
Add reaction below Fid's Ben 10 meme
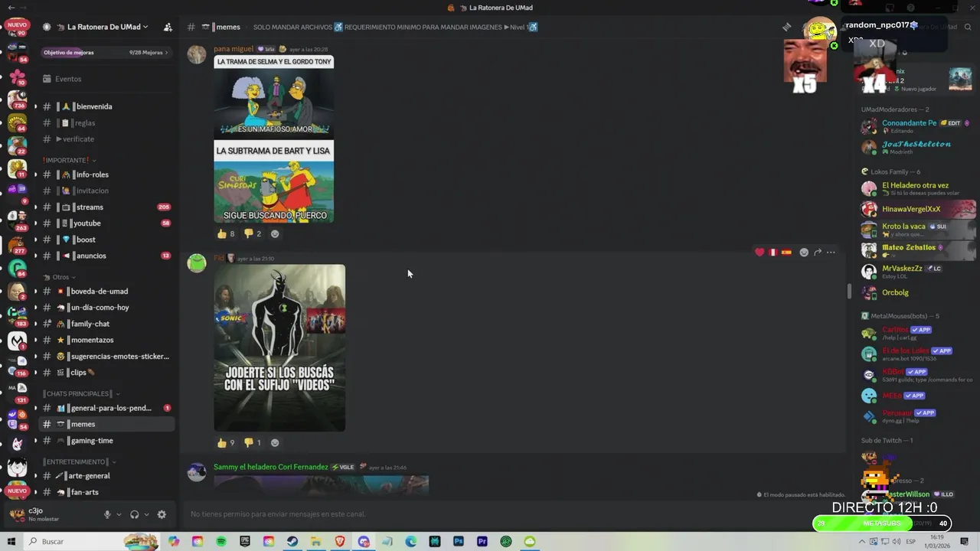click(275, 442)
